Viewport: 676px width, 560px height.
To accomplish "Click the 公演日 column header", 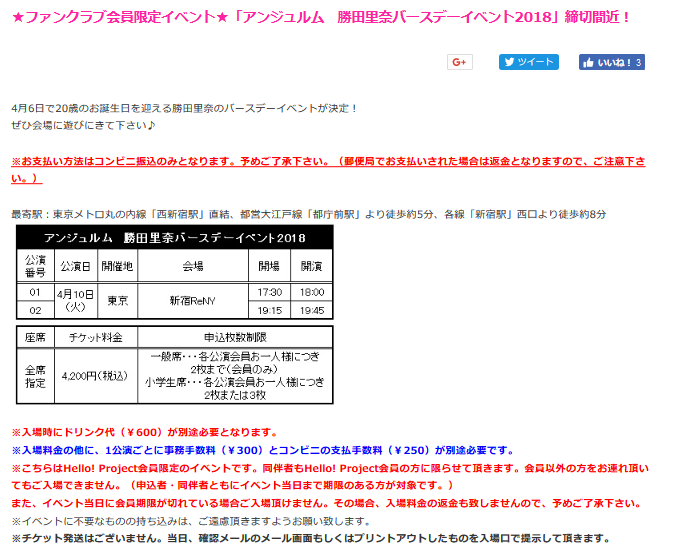I will tap(76, 266).
